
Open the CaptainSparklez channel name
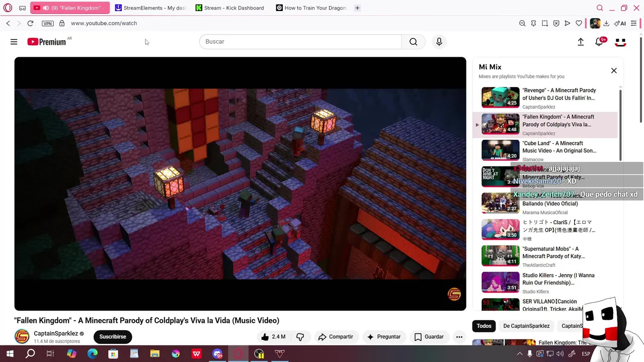tap(56, 333)
